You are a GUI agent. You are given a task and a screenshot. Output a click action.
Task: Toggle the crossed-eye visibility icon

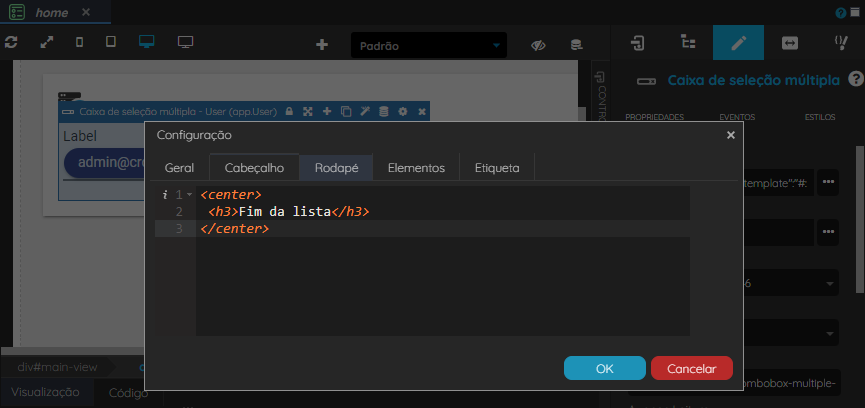click(538, 45)
